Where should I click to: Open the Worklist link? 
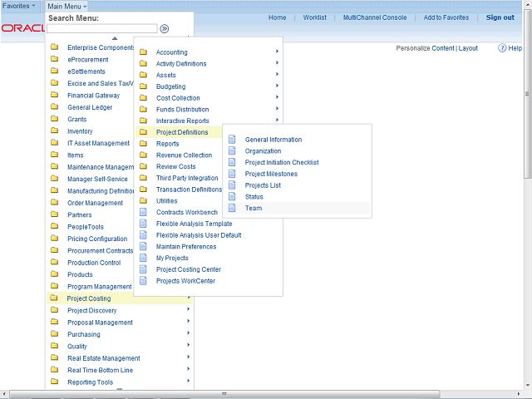click(314, 17)
